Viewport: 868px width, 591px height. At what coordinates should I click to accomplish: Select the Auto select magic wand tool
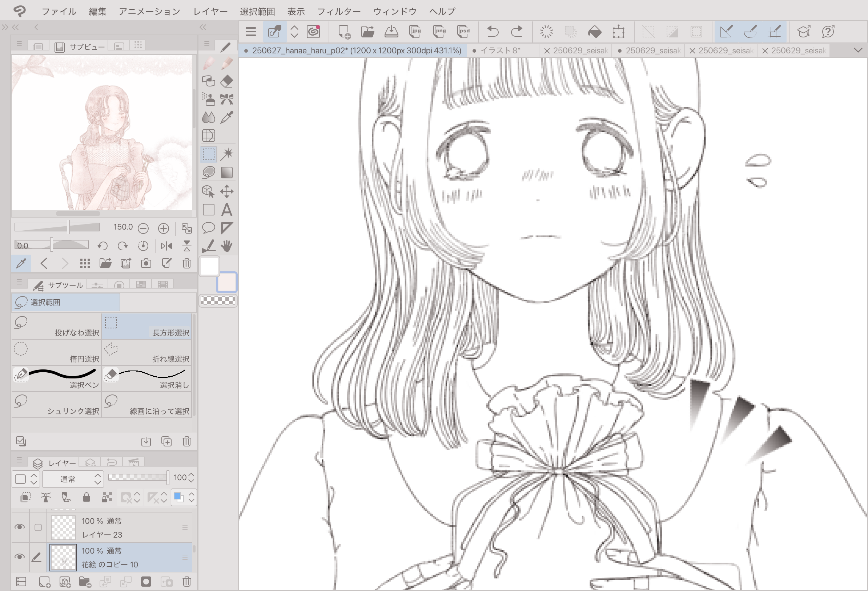(x=227, y=154)
